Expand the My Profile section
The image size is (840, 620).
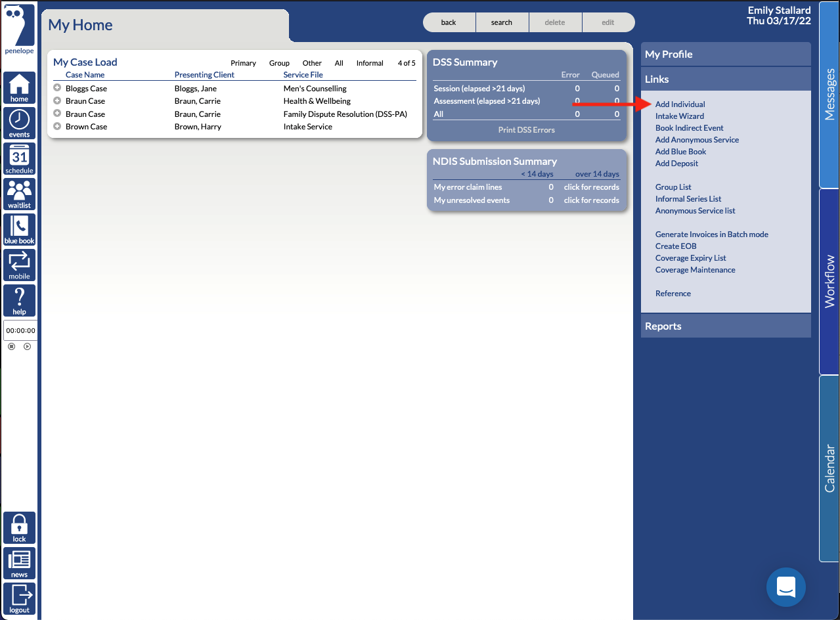726,54
